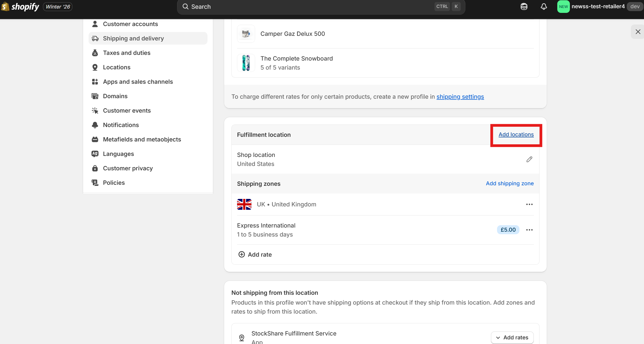This screenshot has width=644, height=344.
Task: Click the Locations pin icon in sidebar
Action: pos(95,67)
